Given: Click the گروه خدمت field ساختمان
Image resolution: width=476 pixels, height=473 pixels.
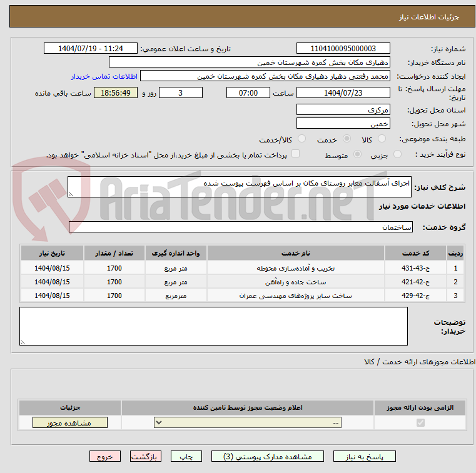Looking at the screenshot, I should (x=241, y=227).
